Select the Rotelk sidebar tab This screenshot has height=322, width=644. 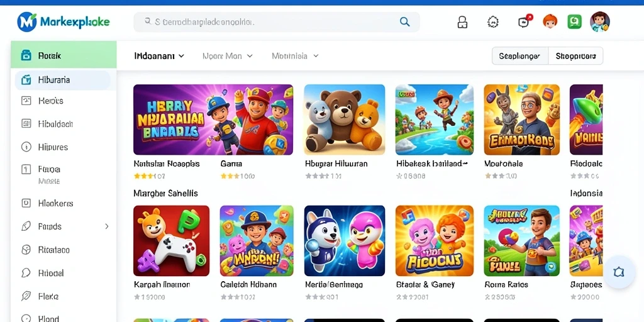coord(64,55)
